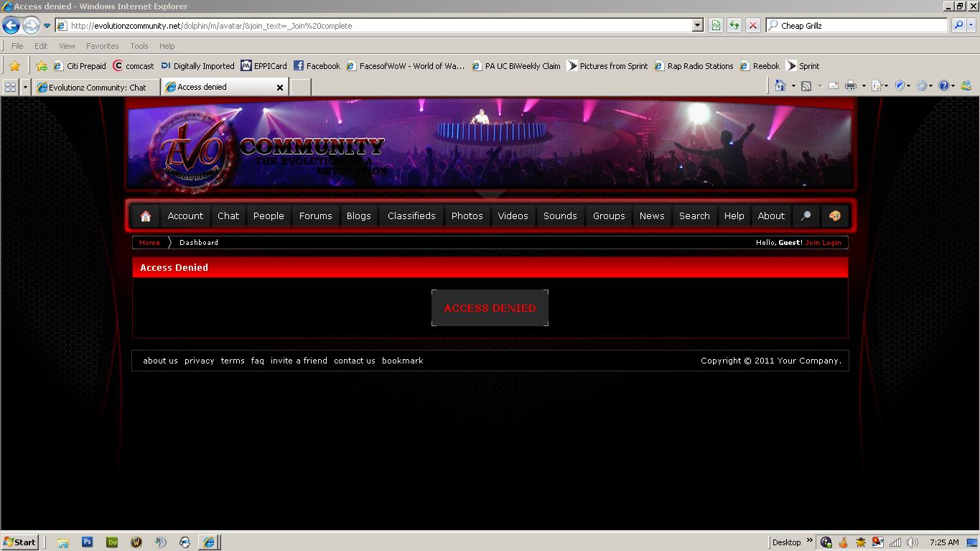The width and height of the screenshot is (980, 551).
Task: Launch World of Warcraft from quick launch
Action: (x=136, y=542)
